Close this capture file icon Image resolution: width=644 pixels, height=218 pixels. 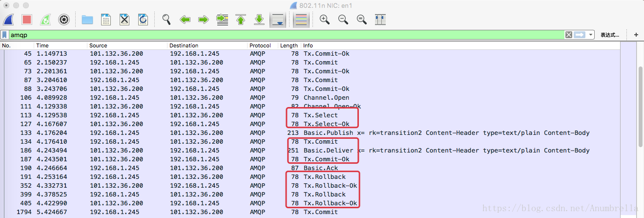click(125, 20)
